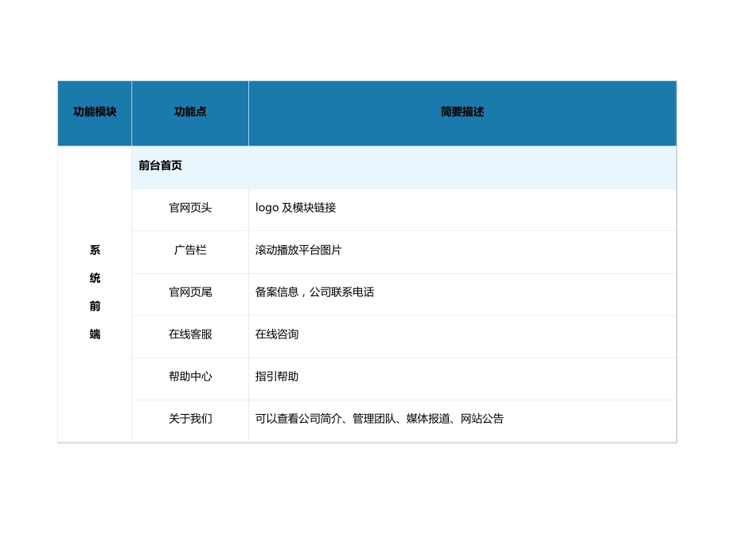
Task: Select the 关于我们 cell
Action: [x=190, y=420]
